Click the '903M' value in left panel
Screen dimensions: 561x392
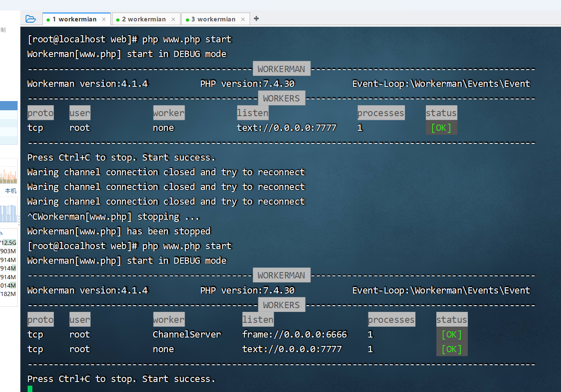point(8,251)
